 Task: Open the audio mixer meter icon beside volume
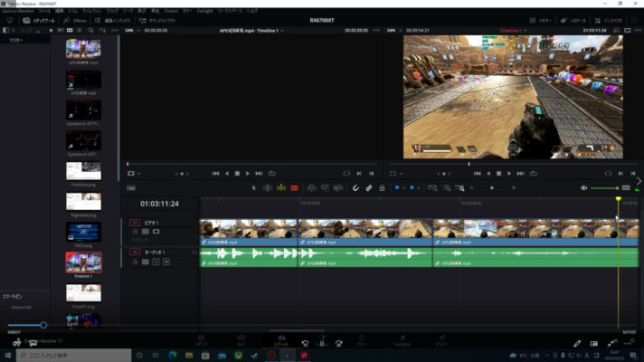[626, 187]
